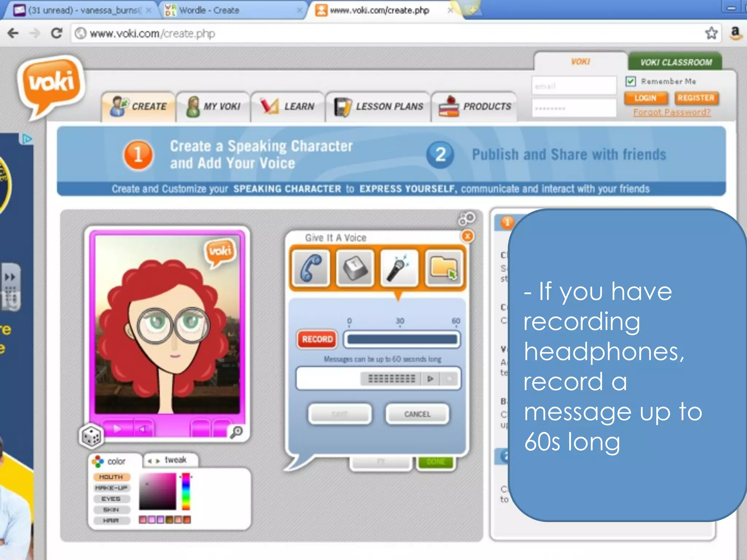Play the recorded message preview
The image size is (747, 560).
(x=430, y=379)
